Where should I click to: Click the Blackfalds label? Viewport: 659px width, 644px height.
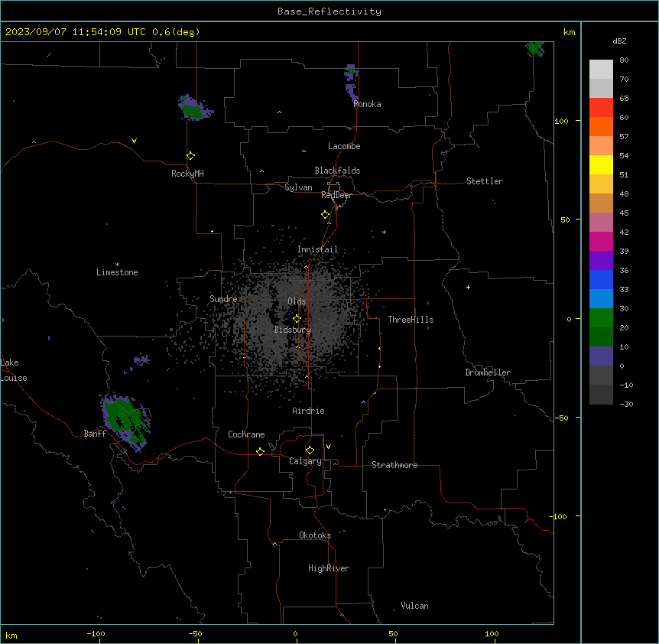pyautogui.click(x=337, y=171)
